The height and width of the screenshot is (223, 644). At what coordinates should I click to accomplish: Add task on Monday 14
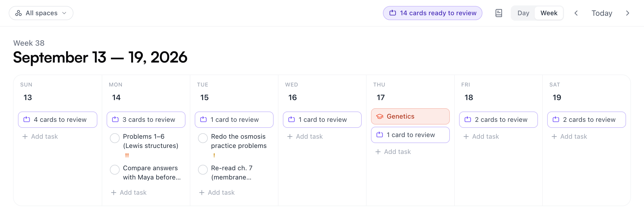[x=129, y=193]
